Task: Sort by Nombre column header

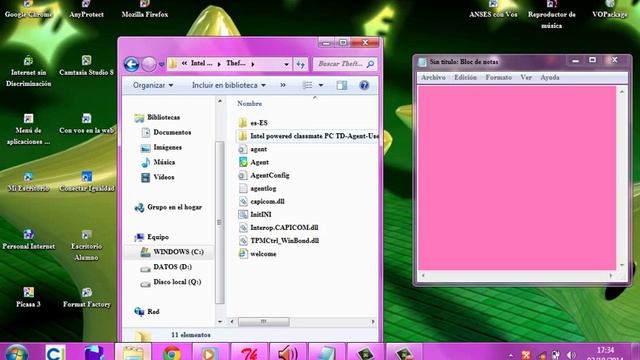Action: tap(249, 104)
